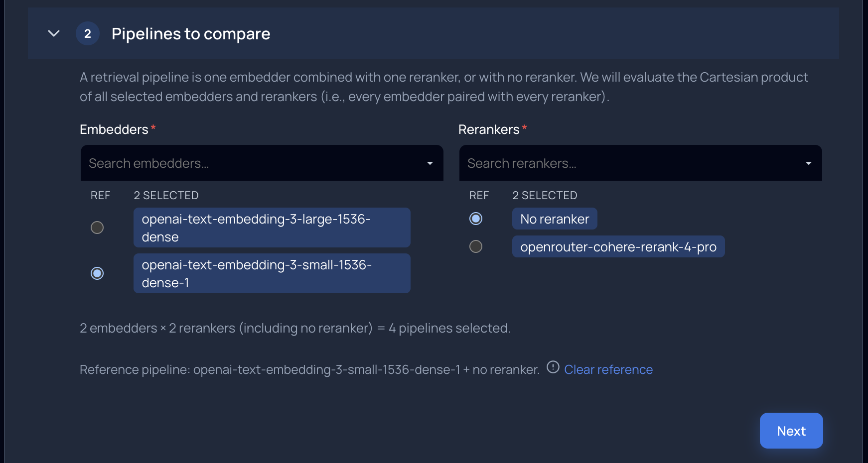Click the openrouter-cohere-rerank-4-pro chip
The width and height of the screenshot is (868, 463).
(618, 246)
